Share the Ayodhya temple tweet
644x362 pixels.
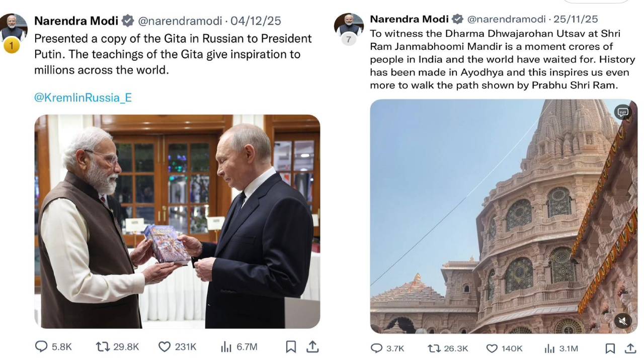click(x=630, y=348)
